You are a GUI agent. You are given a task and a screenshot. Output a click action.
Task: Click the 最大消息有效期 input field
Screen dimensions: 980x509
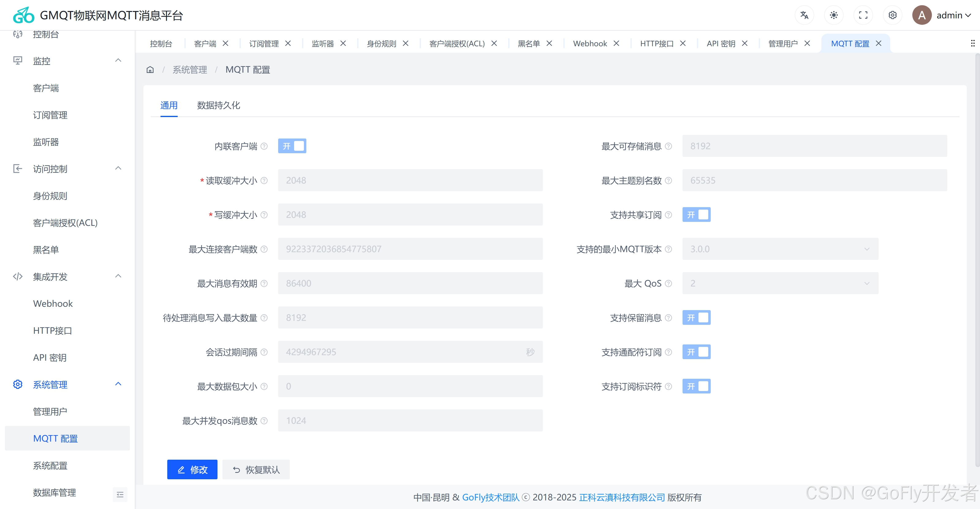coord(410,283)
